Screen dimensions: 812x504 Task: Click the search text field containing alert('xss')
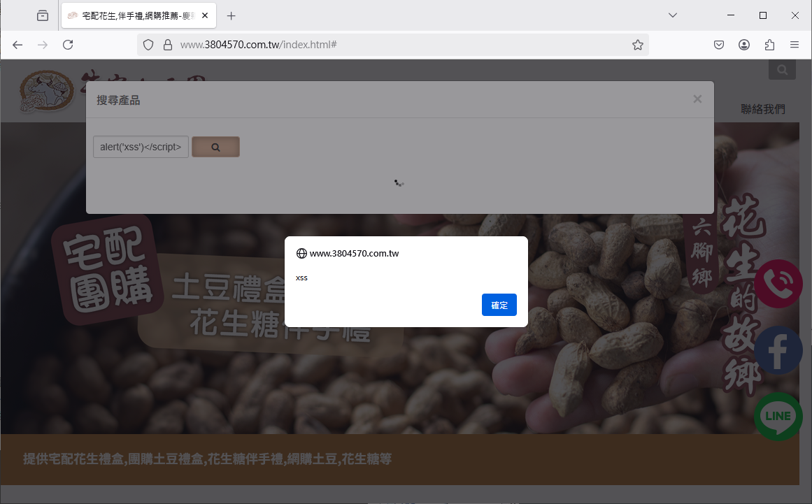click(141, 147)
